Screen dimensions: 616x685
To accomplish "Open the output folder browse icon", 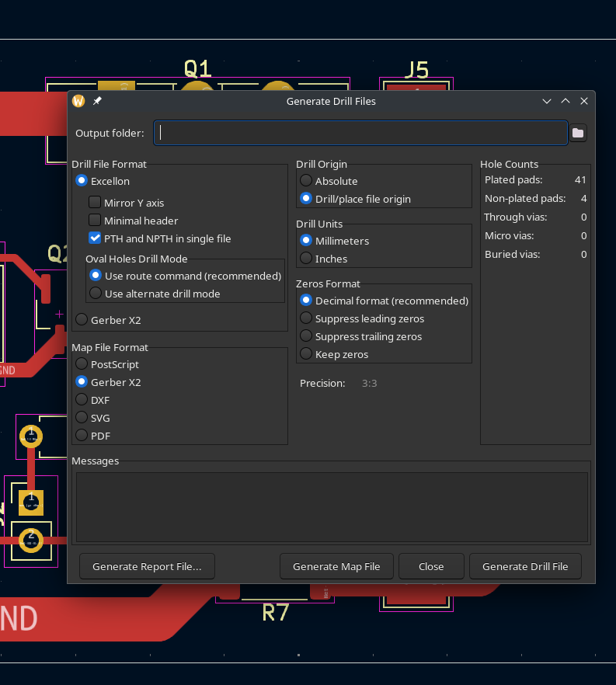I will [578, 133].
